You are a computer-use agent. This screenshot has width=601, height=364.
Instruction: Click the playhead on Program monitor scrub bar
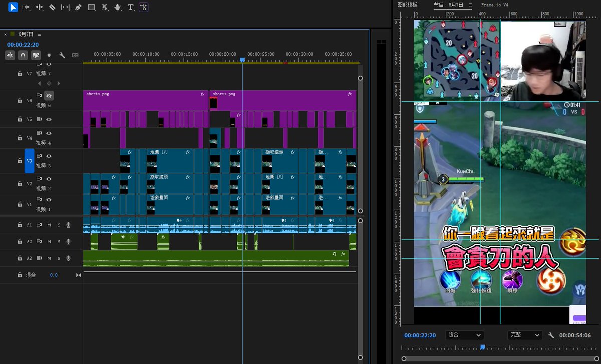coord(483,346)
